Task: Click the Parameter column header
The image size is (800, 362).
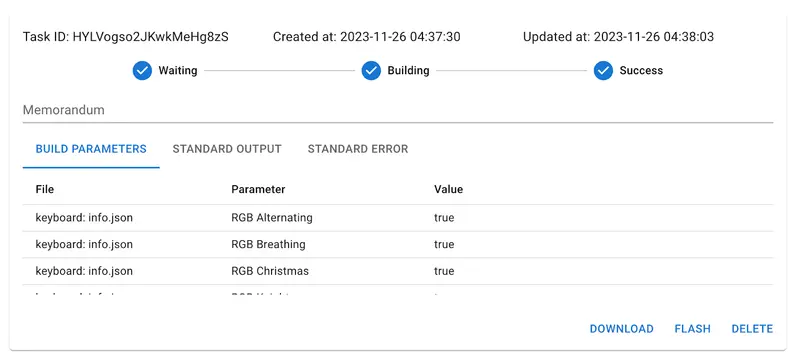Action: point(258,190)
